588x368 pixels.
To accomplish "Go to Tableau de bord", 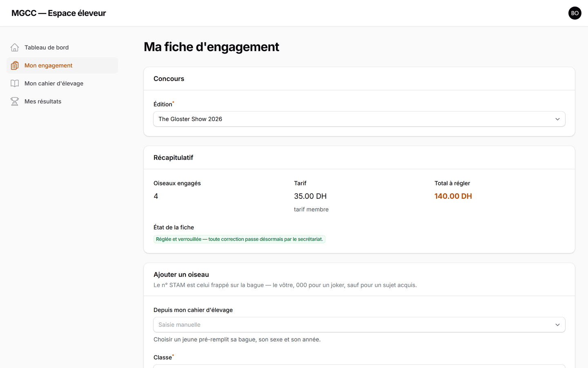I will click(62, 47).
